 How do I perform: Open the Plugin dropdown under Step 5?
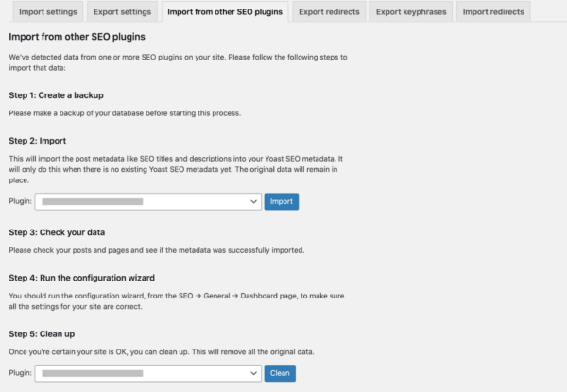(x=147, y=374)
